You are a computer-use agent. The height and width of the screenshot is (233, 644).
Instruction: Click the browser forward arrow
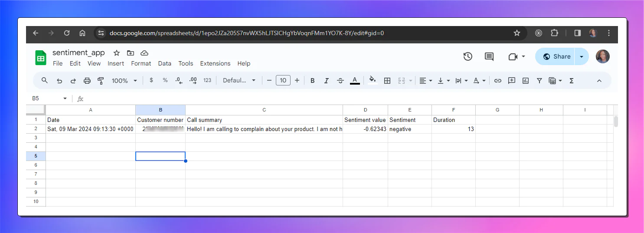(x=51, y=33)
